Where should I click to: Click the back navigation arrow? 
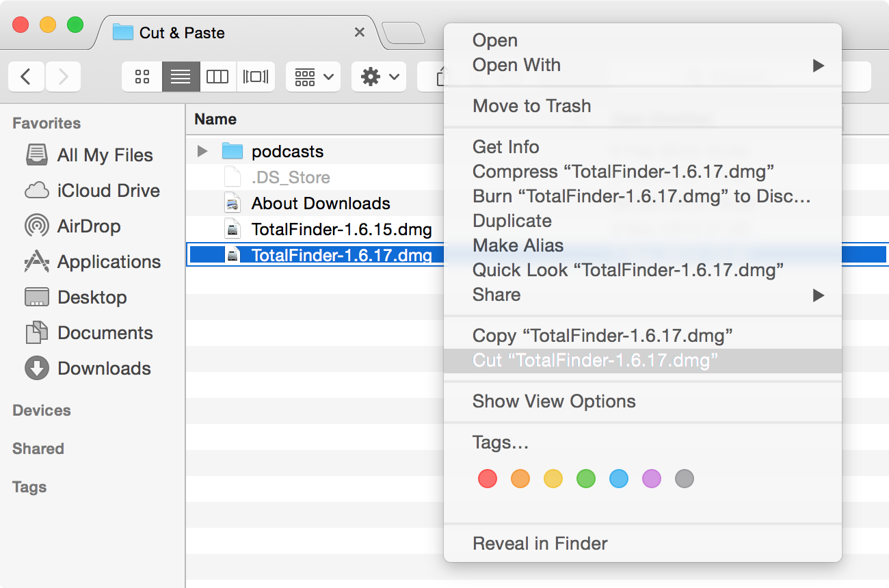coord(26,77)
